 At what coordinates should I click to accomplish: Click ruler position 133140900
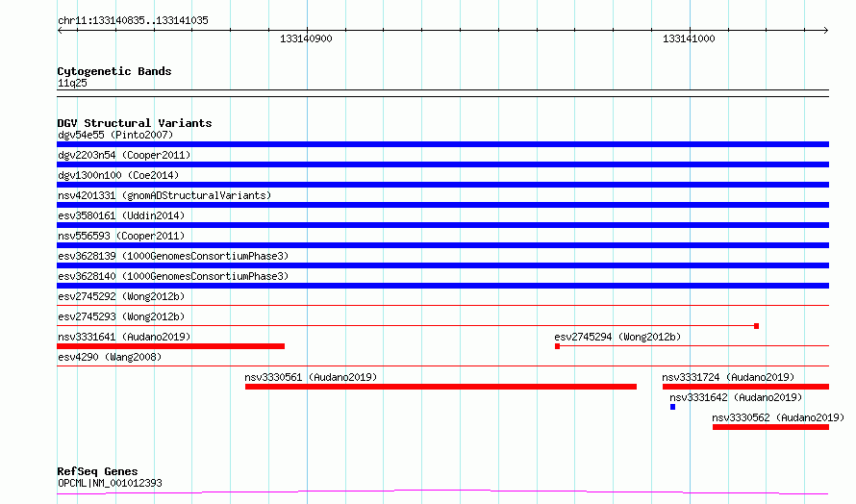coord(306,38)
